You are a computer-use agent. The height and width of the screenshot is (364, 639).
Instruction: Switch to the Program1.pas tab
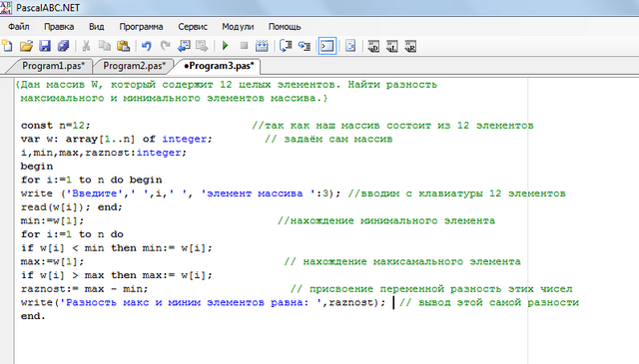coord(53,66)
